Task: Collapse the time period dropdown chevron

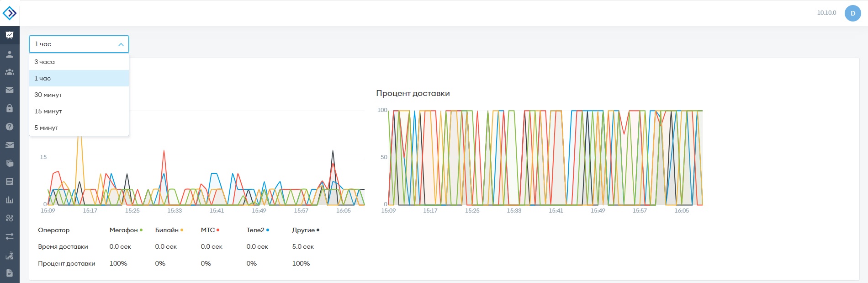Action: [x=121, y=44]
